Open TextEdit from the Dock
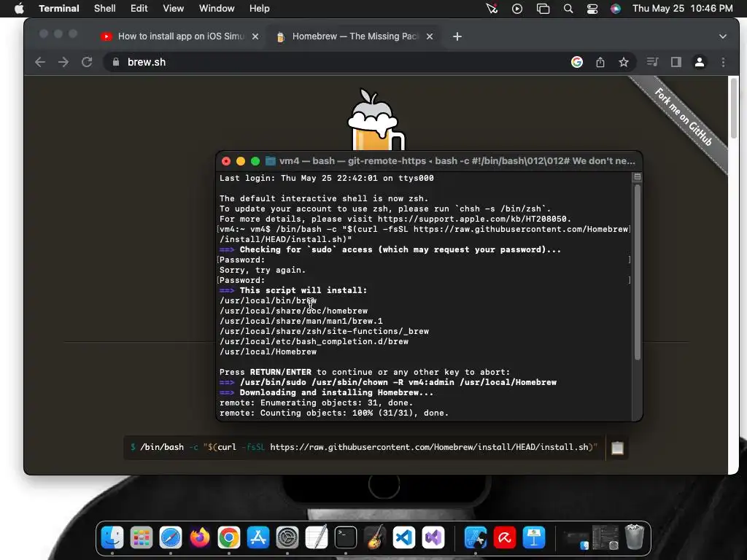The height and width of the screenshot is (560, 747). 317,538
